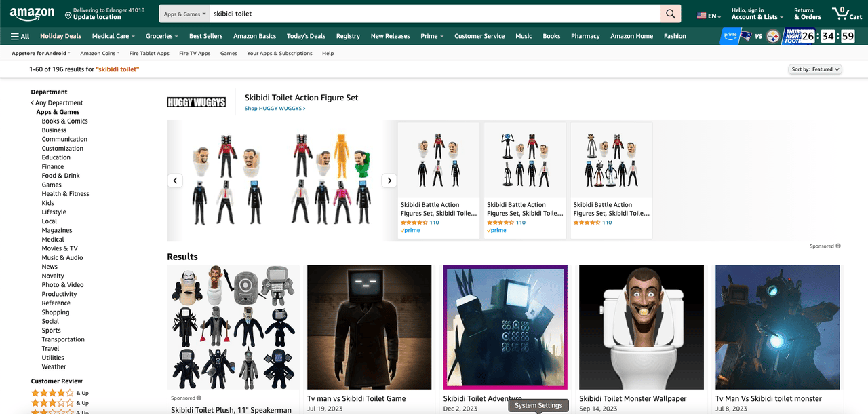Expand the Groceries dropdown

tap(162, 36)
